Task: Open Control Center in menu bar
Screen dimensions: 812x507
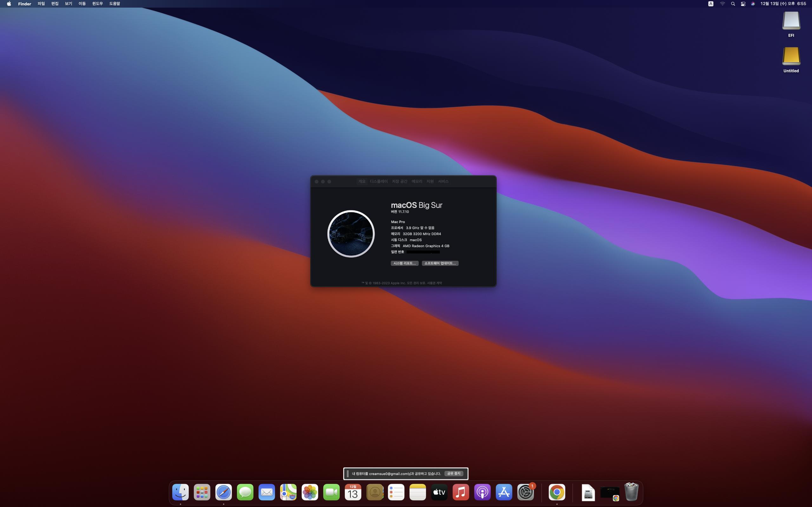Action: [743, 4]
